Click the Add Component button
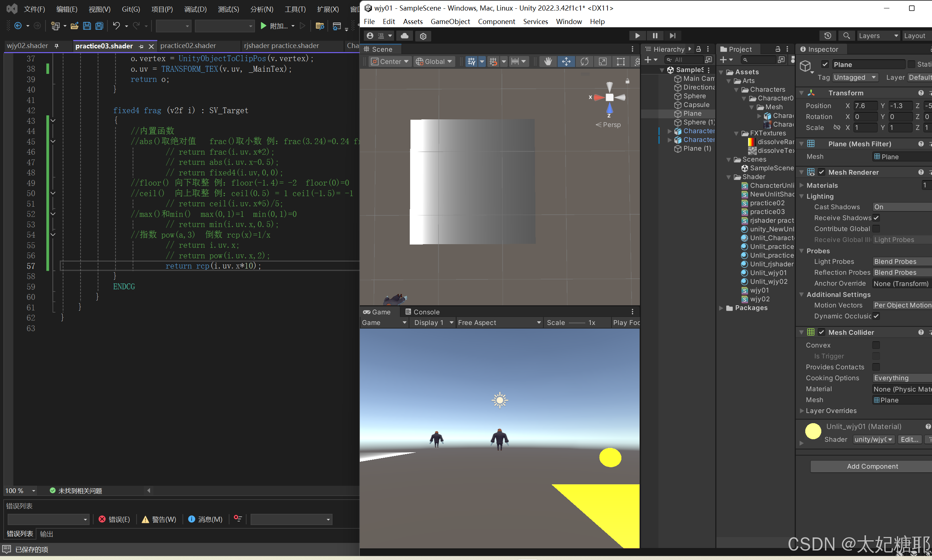932x560 pixels. click(872, 466)
